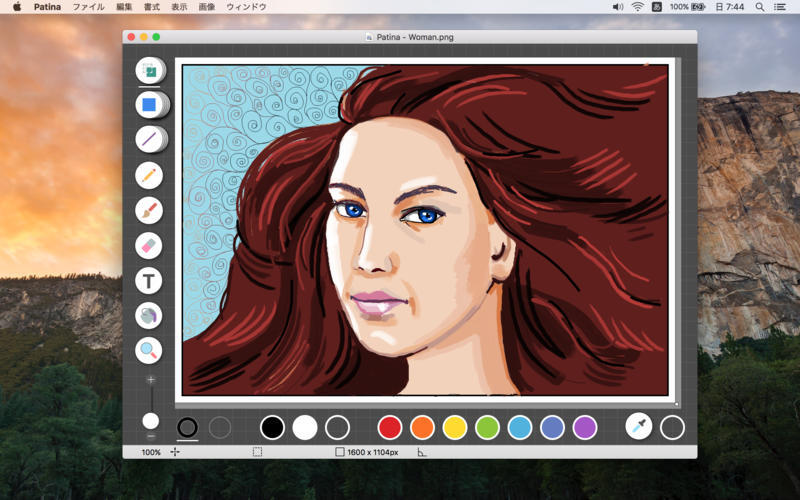Select the crop and selection tool
The width and height of the screenshot is (800, 500).
149,71
